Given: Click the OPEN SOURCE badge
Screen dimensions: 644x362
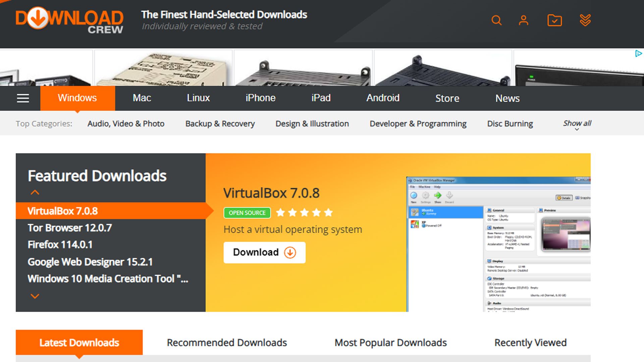Looking at the screenshot, I should [247, 213].
